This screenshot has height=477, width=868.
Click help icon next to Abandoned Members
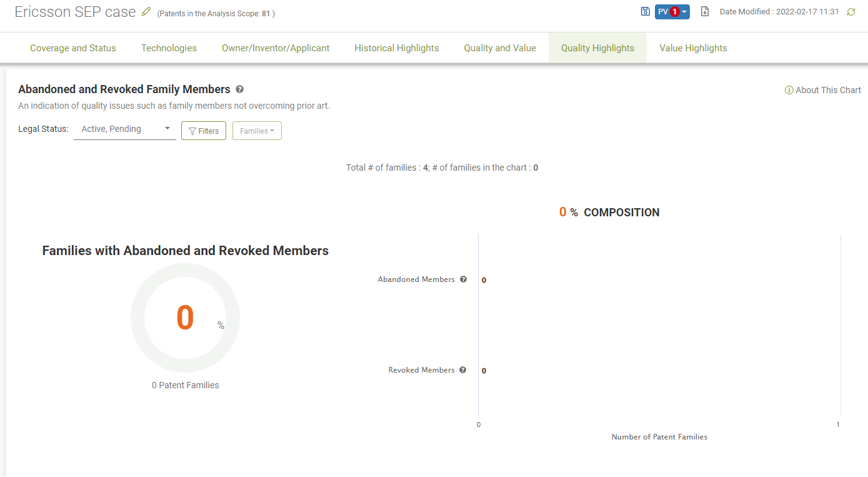[x=463, y=279]
